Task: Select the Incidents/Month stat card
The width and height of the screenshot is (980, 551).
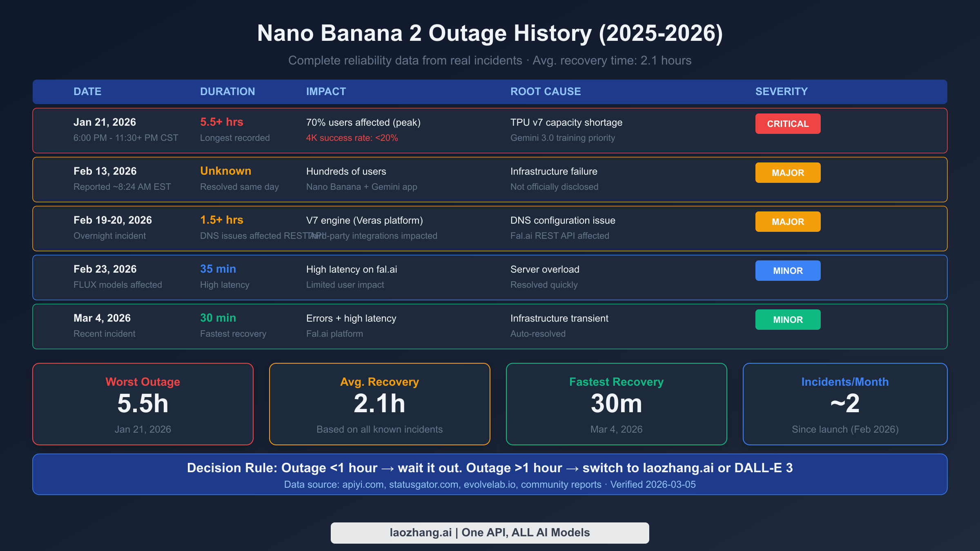Action: 844,404
